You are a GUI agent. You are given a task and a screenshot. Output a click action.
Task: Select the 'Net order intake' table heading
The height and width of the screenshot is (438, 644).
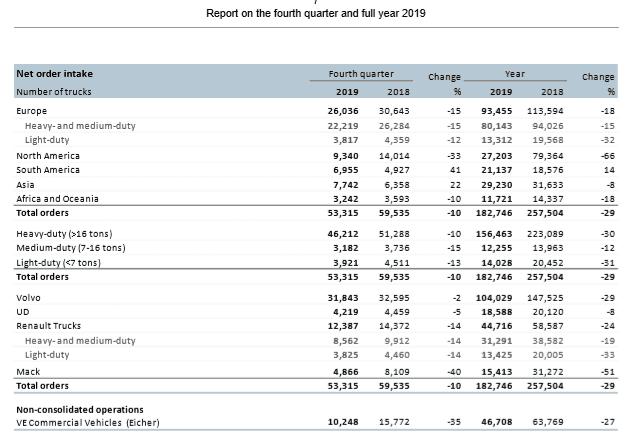coord(55,74)
